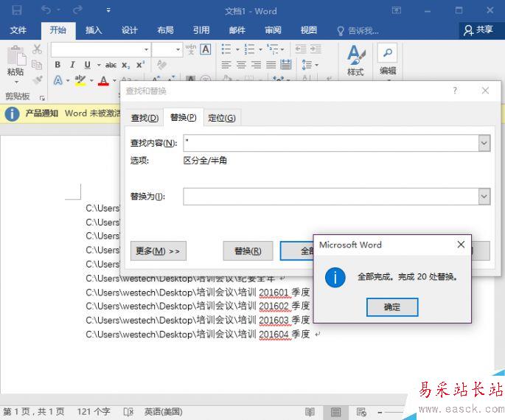The image size is (505, 420).
Task: Click help question mark in dialog
Action: [455, 91]
